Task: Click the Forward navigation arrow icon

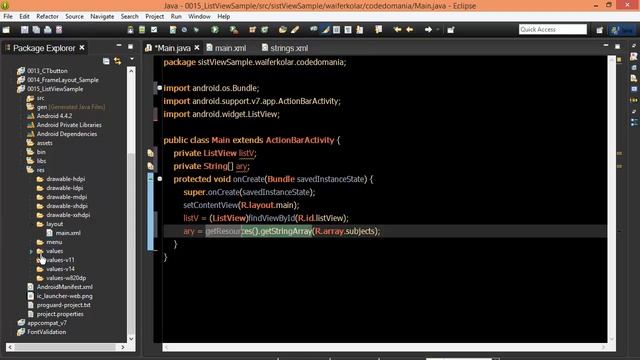Action: 428,30
